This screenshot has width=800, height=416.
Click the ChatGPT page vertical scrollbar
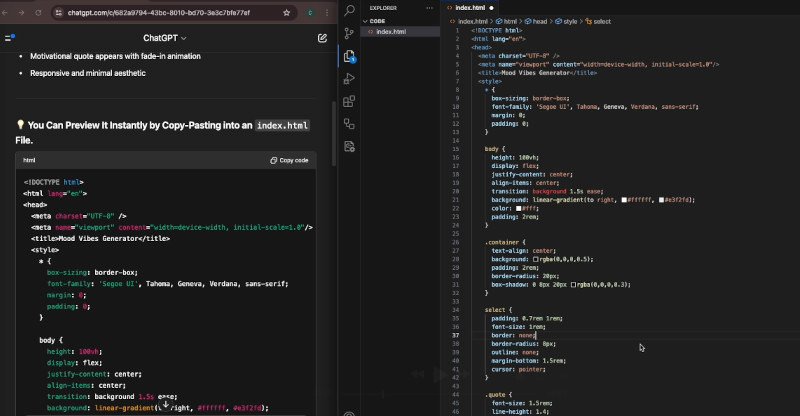(334, 133)
